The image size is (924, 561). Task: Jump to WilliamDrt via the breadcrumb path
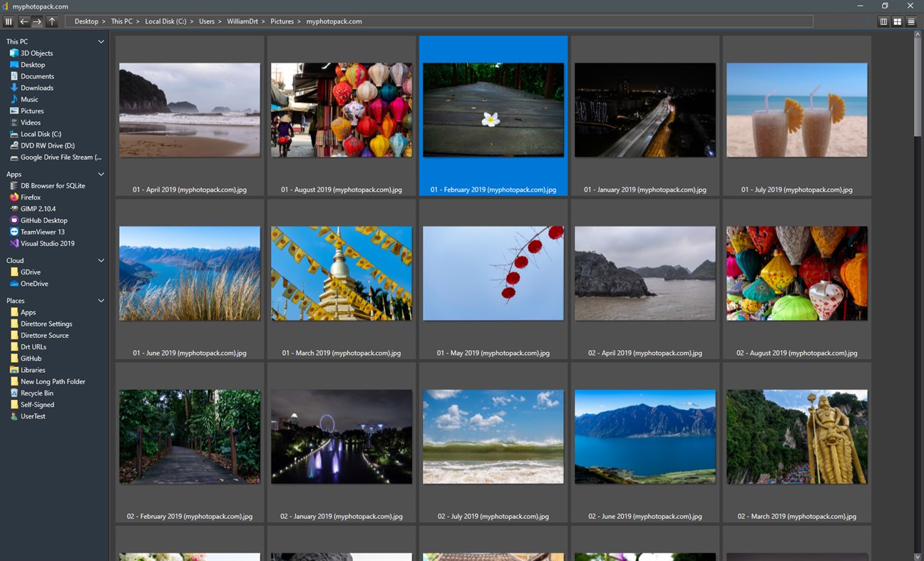tap(242, 21)
